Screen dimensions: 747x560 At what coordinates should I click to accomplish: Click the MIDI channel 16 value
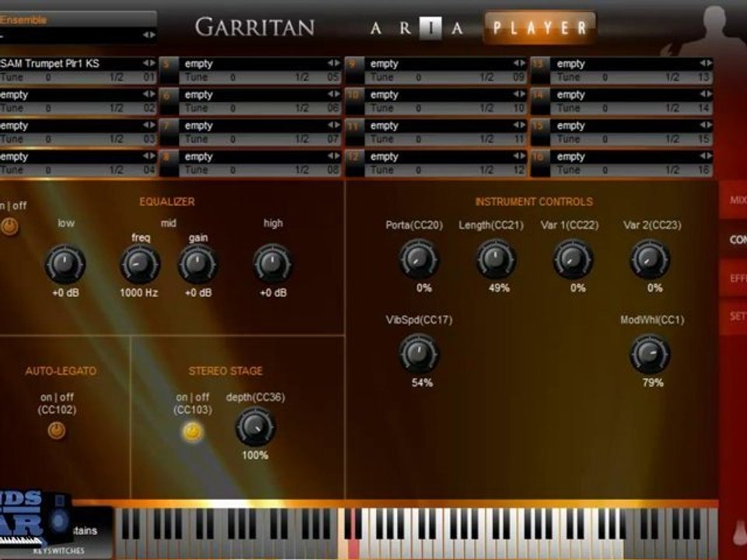(703, 170)
